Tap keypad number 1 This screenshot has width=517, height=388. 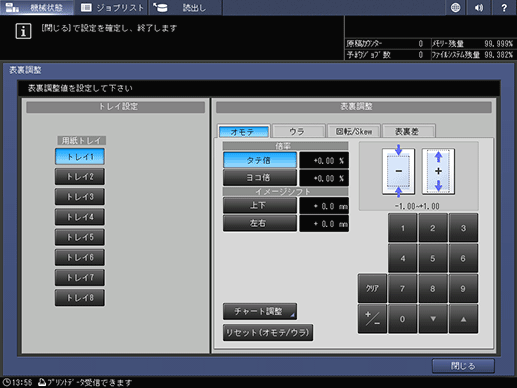tap(403, 228)
